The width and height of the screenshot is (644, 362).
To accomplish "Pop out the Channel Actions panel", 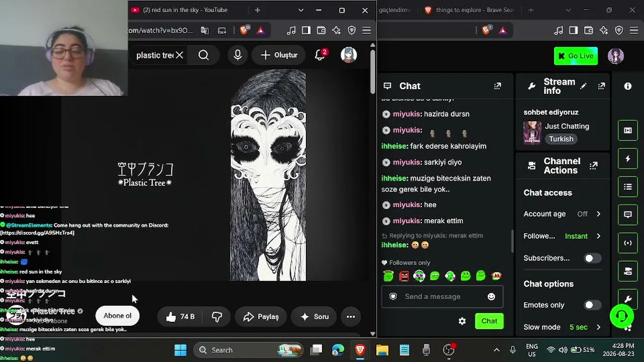I will (x=593, y=165).
